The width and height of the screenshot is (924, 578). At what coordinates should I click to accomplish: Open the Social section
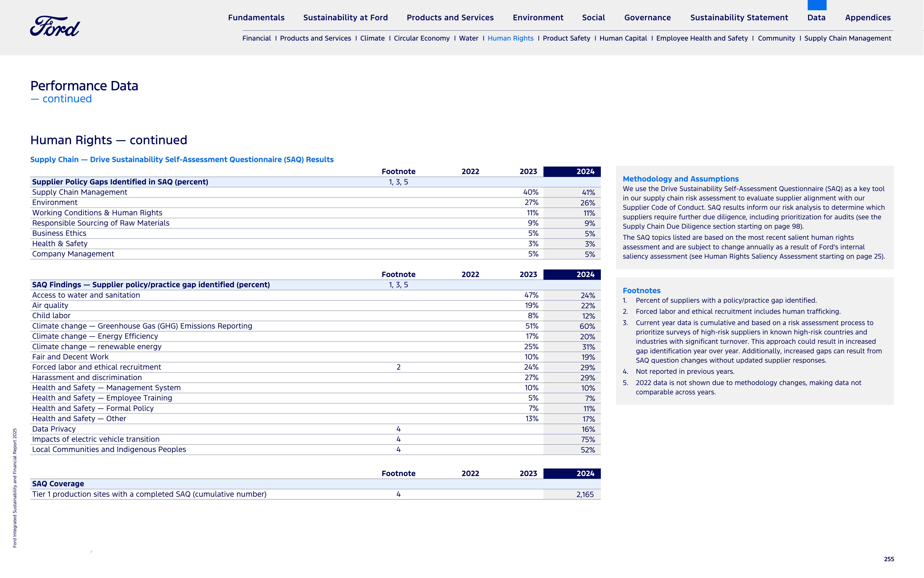click(594, 18)
